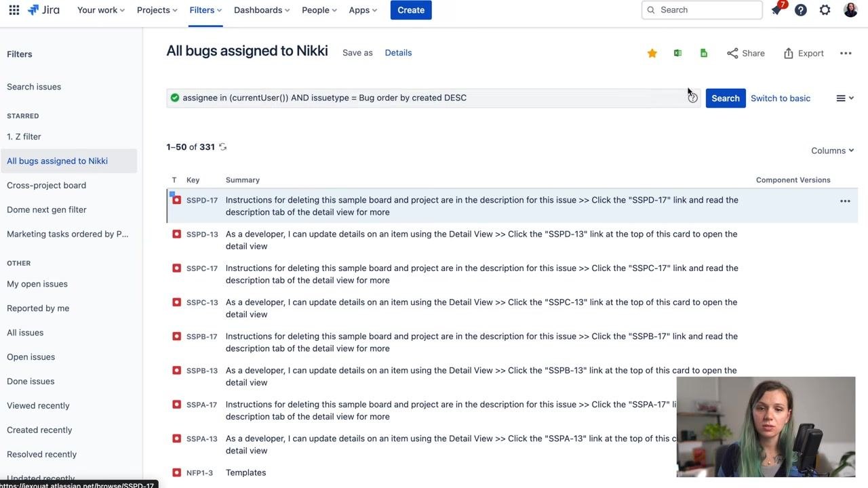Image resolution: width=868 pixels, height=488 pixels.
Task: Click the Jira logo
Action: 43,10
